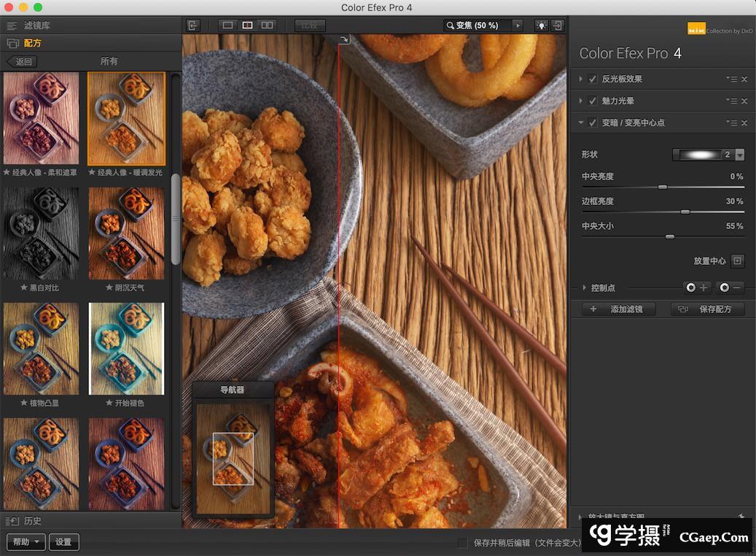Disable the 变暗 / 变亮中心点 checkbox

[593, 123]
